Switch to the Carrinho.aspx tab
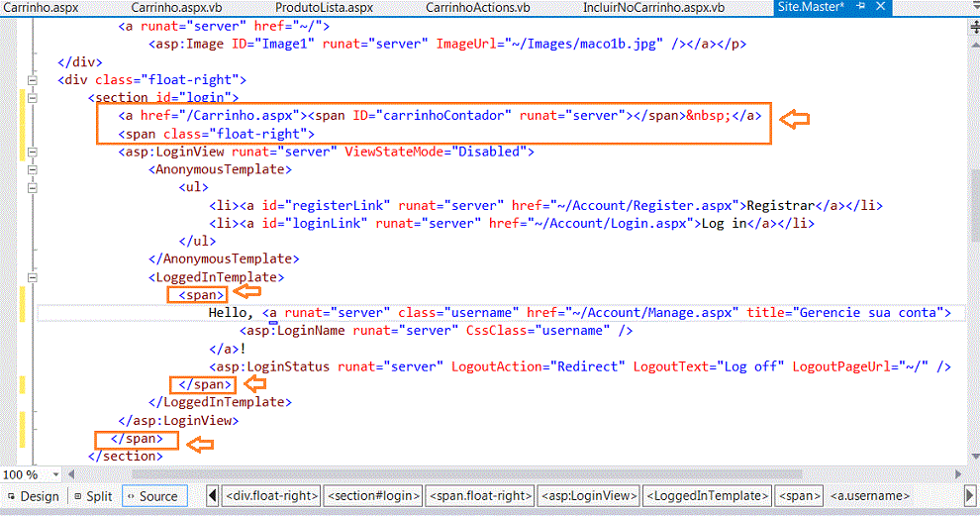The width and height of the screenshot is (980, 516). 42,8
